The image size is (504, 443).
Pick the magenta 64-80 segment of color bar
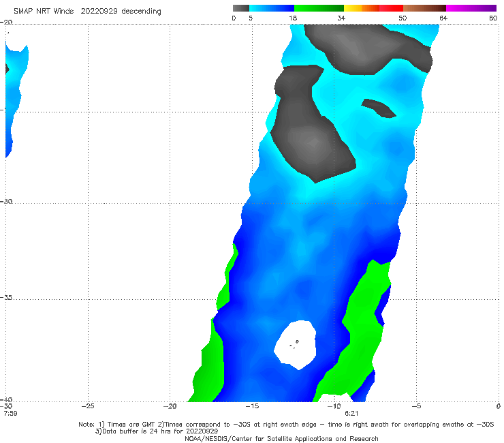point(471,8)
